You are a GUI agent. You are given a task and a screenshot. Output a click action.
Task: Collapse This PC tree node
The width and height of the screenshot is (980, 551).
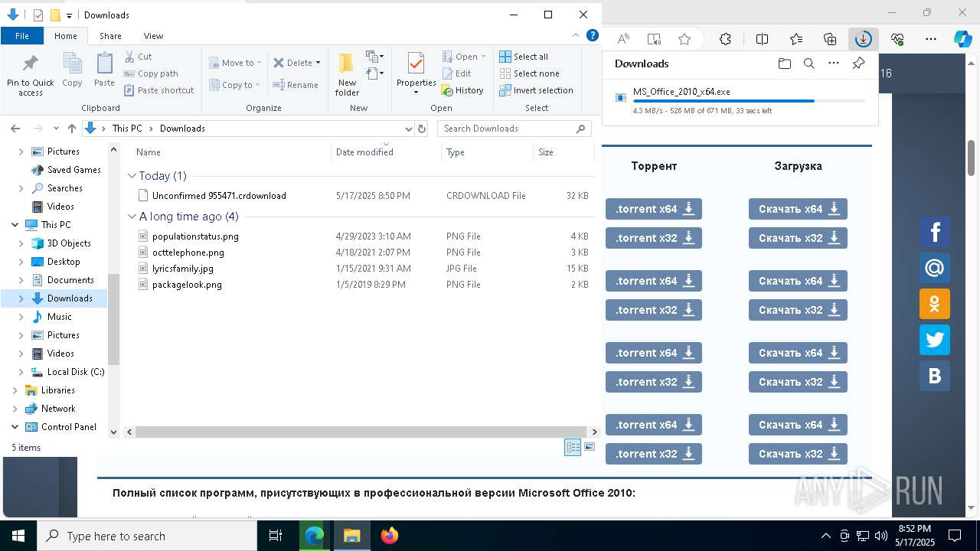15,225
